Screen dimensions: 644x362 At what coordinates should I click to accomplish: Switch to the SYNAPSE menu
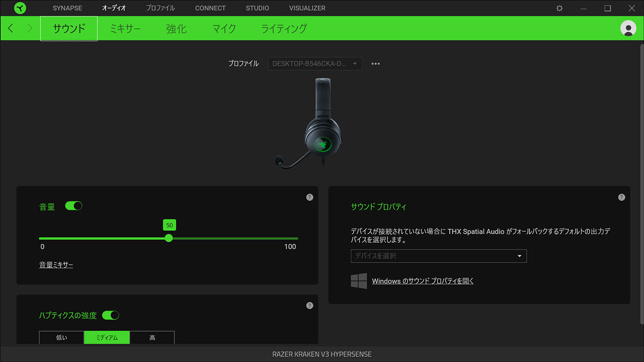tap(67, 8)
